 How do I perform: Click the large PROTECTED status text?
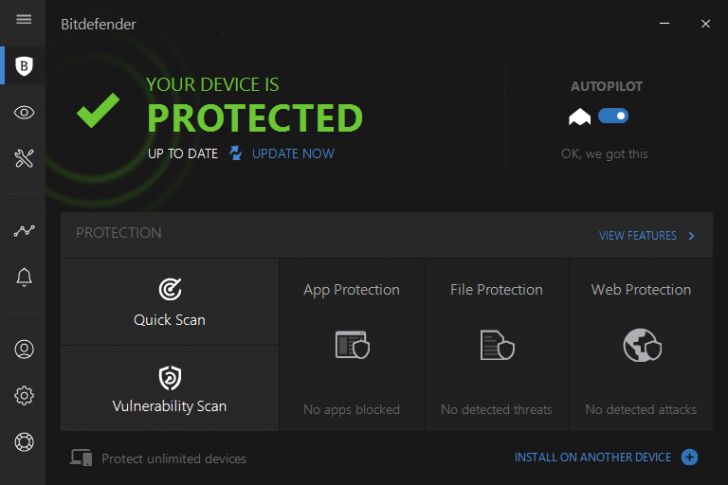[x=255, y=118]
